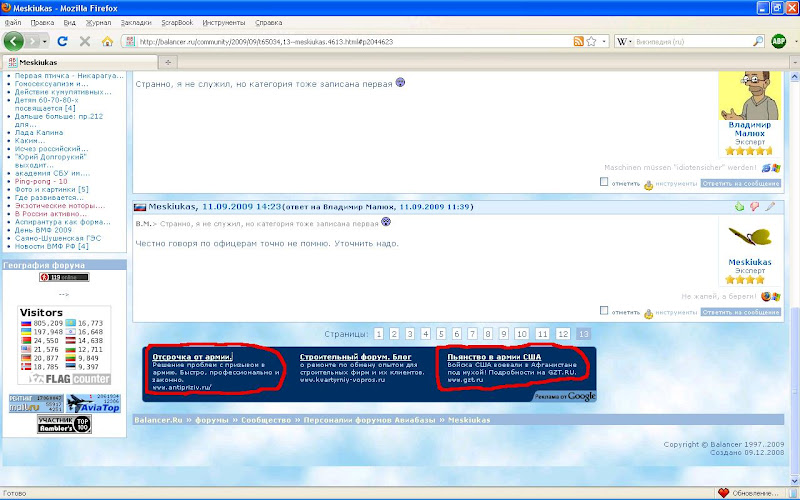This screenshot has height=500, width=800.
Task: Go to the Home page icon
Action: pos(107,41)
